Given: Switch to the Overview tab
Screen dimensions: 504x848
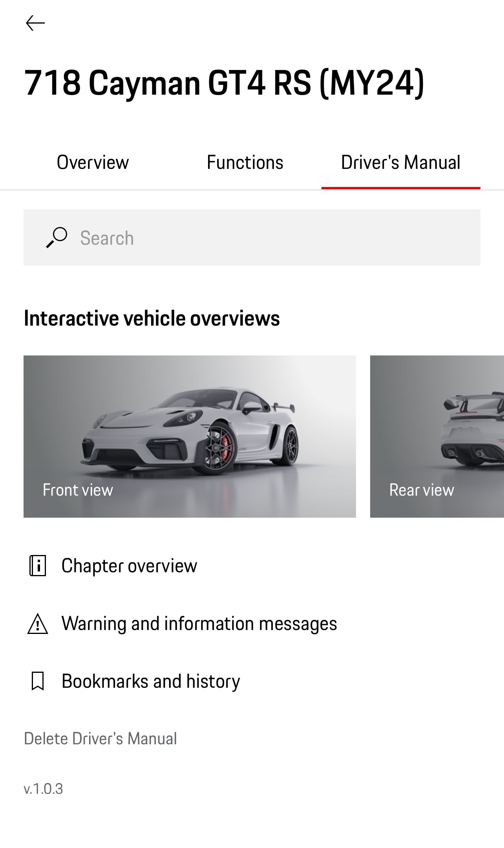Looking at the screenshot, I should pyautogui.click(x=93, y=163).
